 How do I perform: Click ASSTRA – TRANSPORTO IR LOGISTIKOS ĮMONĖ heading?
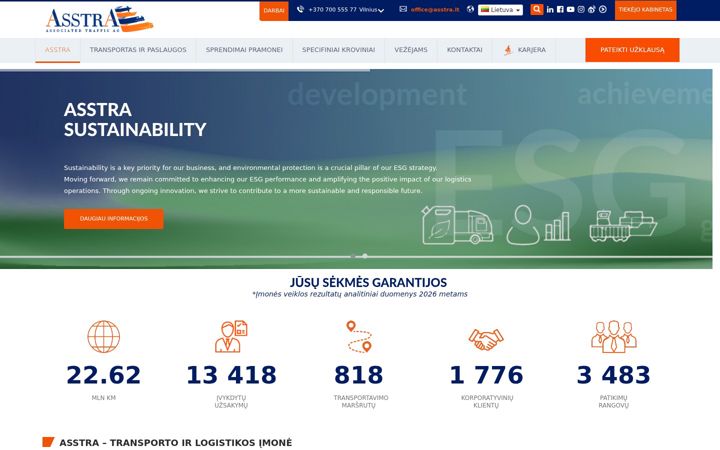pos(175,443)
